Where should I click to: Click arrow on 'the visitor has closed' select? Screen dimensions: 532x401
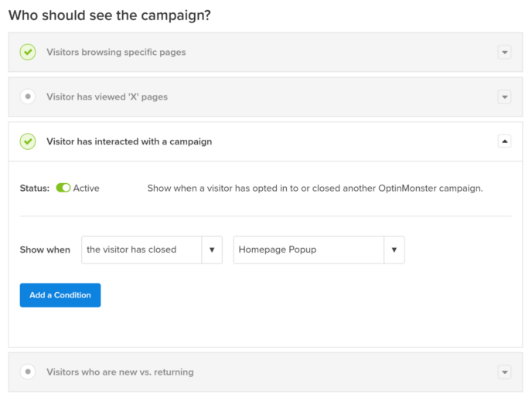click(212, 250)
